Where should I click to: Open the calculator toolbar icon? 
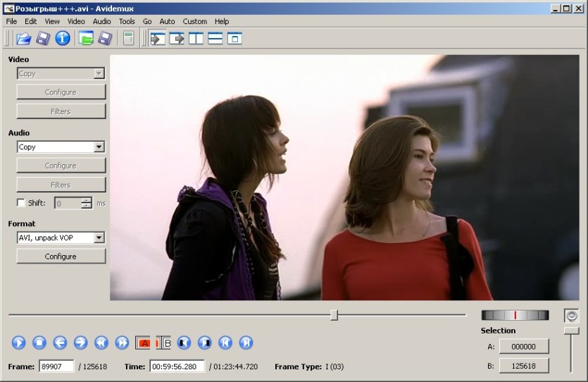click(x=128, y=38)
